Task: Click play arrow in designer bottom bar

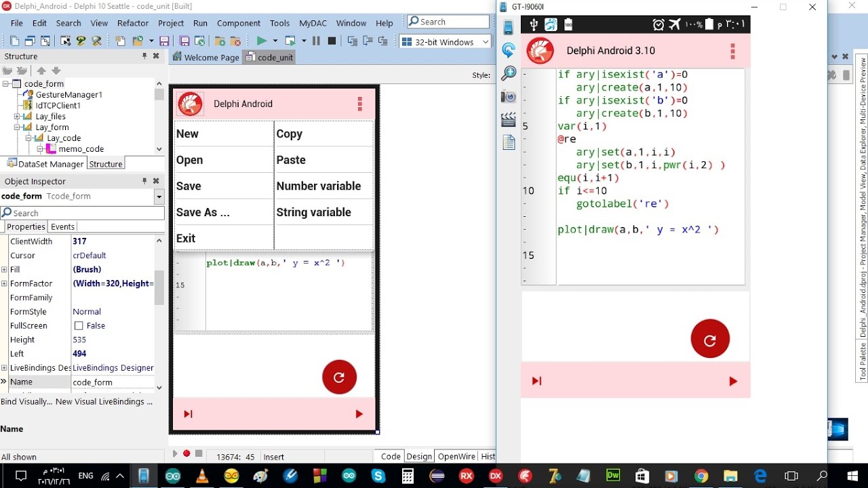Action: [x=359, y=414]
